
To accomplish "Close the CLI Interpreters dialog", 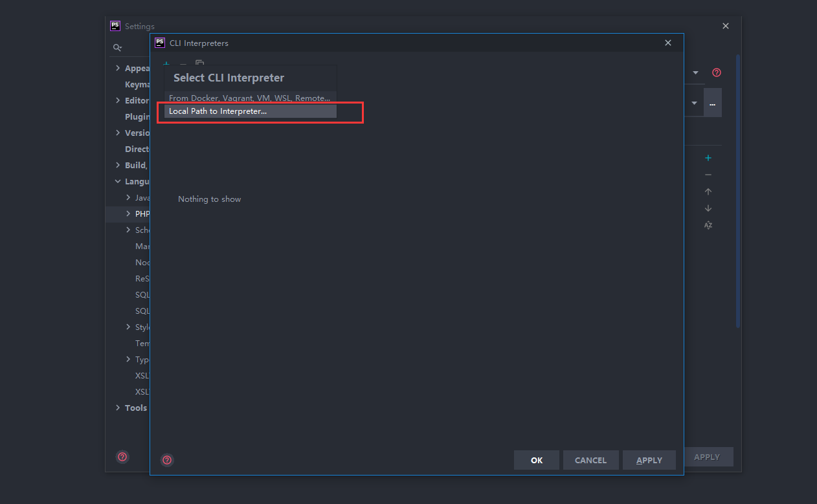I will click(x=668, y=43).
